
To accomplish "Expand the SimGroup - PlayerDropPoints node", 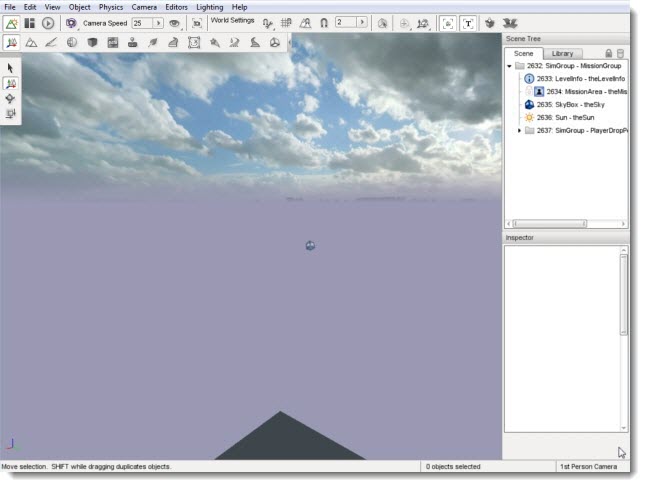I will point(519,130).
